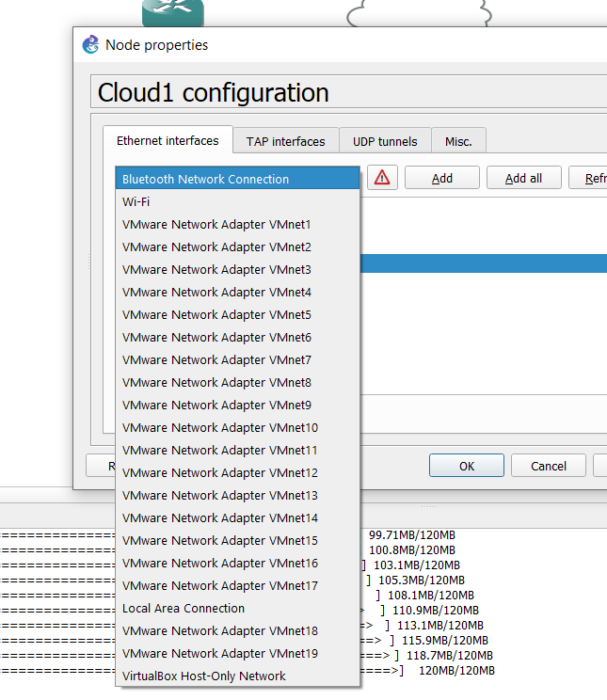Select VMware Network Adapter VMnet7
Screen dimensions: 607x700
[237, 359]
